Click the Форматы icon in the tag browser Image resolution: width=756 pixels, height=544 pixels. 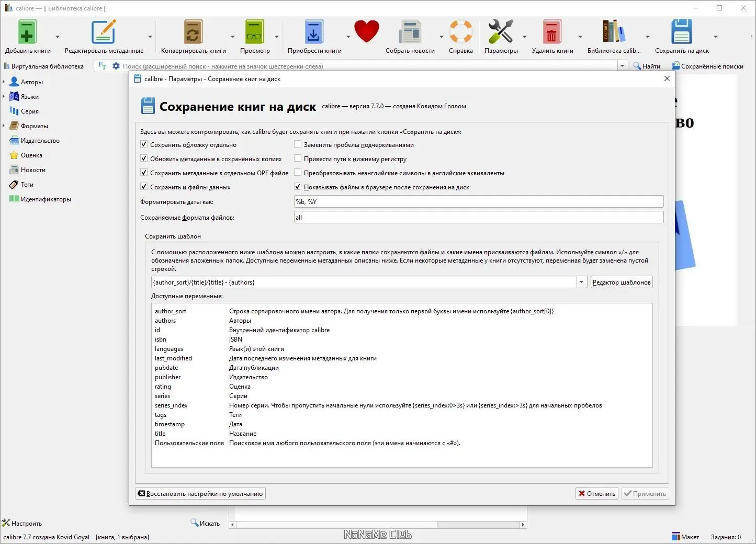14,126
